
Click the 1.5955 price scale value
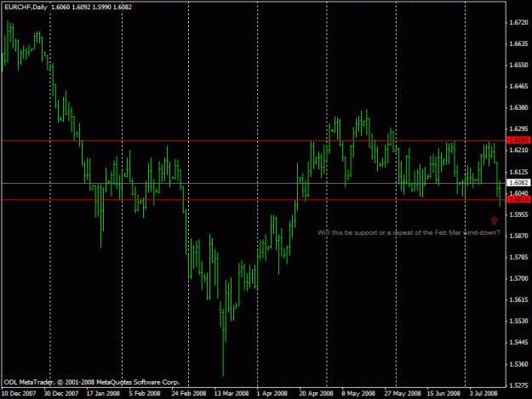coord(518,214)
